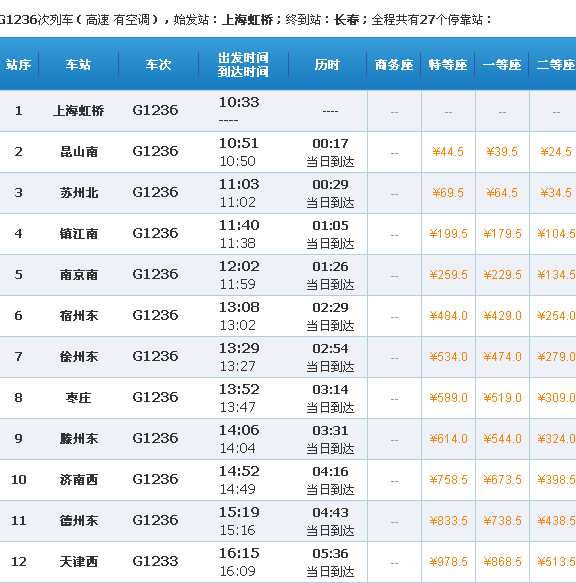
Task: Click price ¥259.5 for 南京南
Action: click(448, 275)
